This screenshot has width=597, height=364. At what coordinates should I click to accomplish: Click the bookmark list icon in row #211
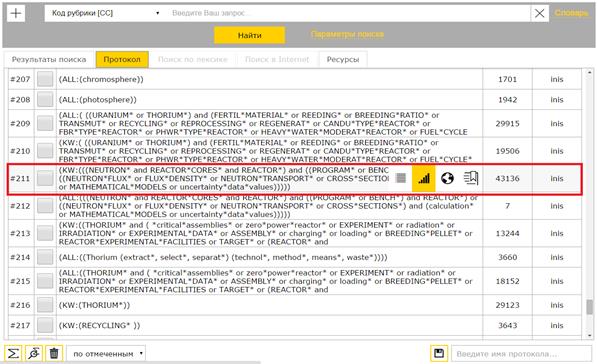[x=471, y=178]
